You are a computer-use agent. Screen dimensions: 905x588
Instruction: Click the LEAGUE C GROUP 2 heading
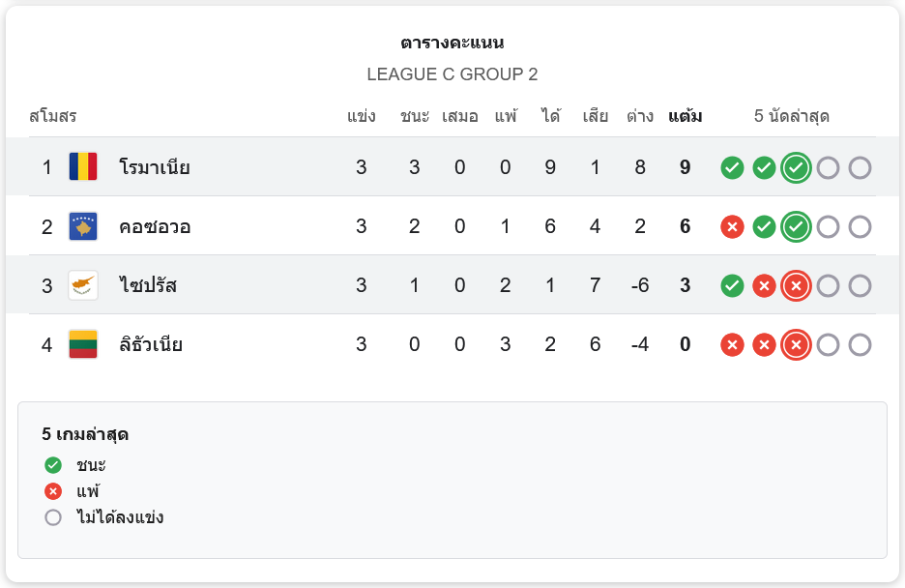coord(452,74)
